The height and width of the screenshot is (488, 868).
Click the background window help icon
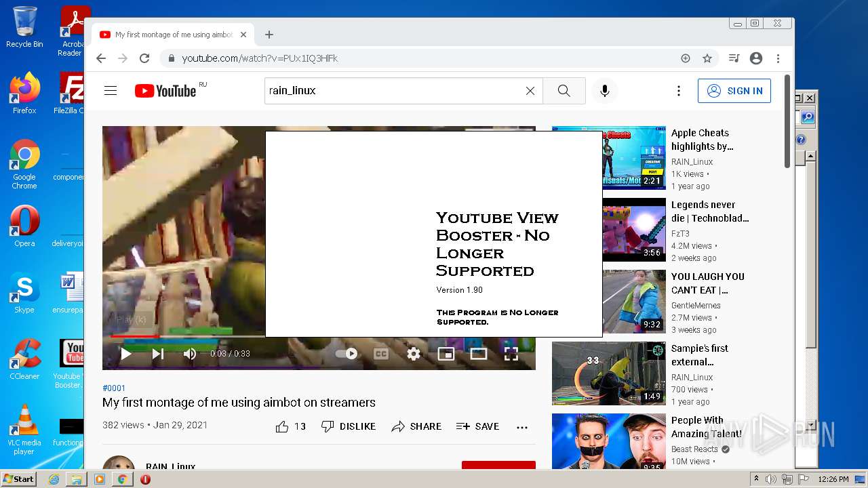point(801,140)
